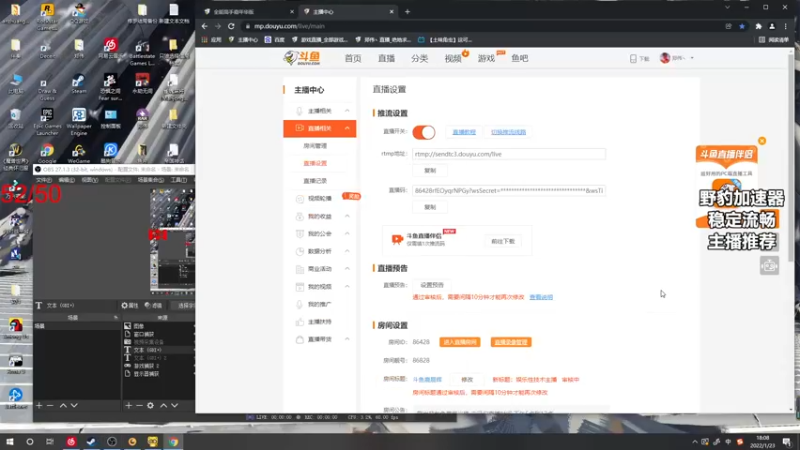This screenshot has width=800, height=450.
Task: Click the 主播扶持 thumbs-up icon
Action: tap(299, 322)
